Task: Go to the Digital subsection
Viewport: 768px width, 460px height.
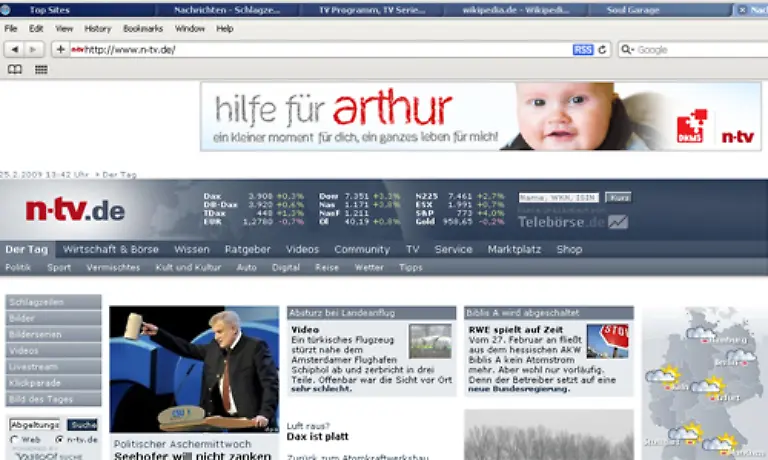Action: (286, 267)
